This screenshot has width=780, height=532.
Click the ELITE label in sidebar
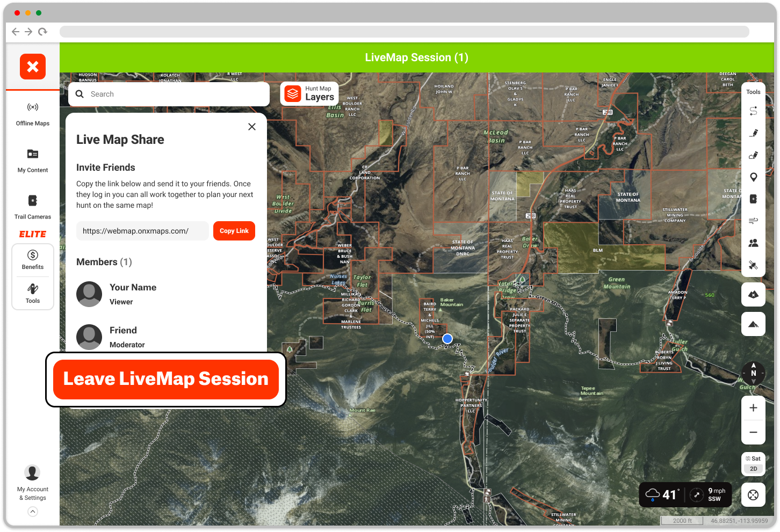click(x=33, y=234)
